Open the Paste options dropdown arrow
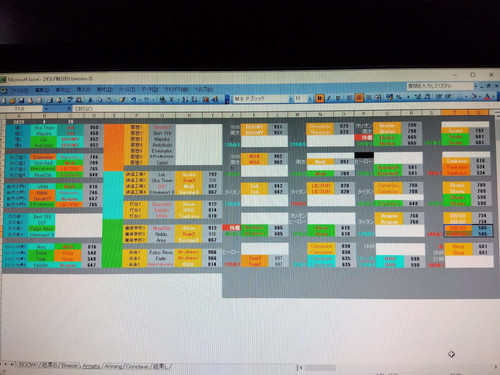The width and height of the screenshot is (500, 375). (x=115, y=100)
